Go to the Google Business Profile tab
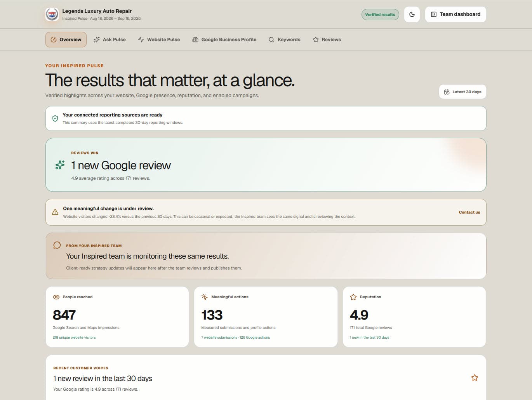 click(224, 40)
